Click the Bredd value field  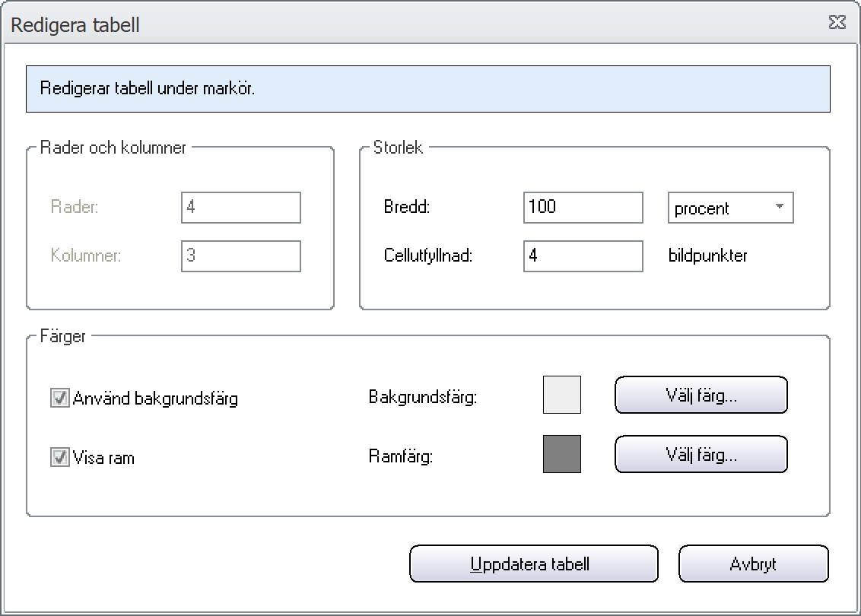(x=583, y=208)
